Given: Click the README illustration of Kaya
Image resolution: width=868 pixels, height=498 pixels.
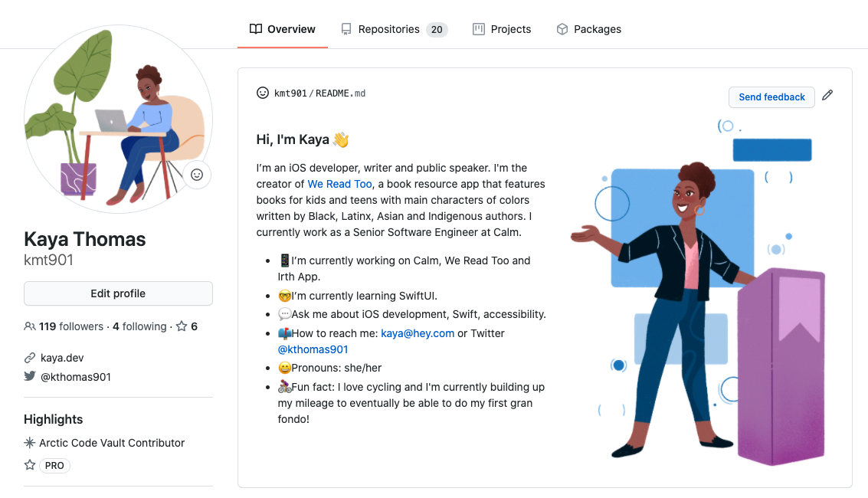Looking at the screenshot, I should (698, 293).
